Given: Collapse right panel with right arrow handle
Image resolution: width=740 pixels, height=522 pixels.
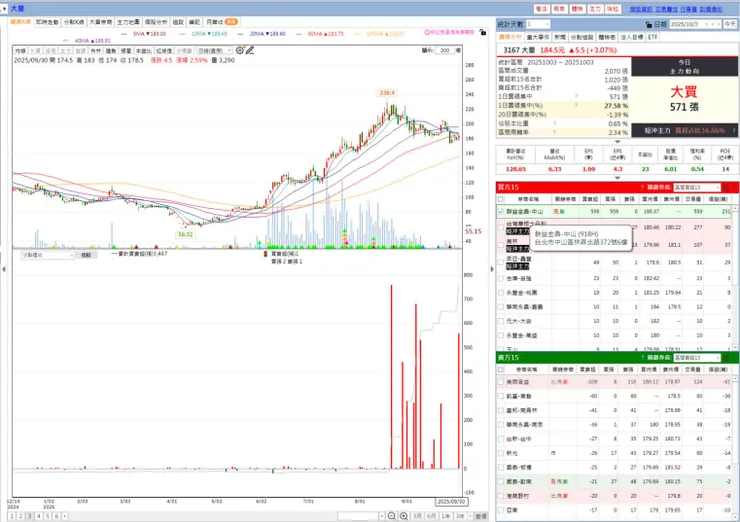Looking at the screenshot, I should coord(492,269).
